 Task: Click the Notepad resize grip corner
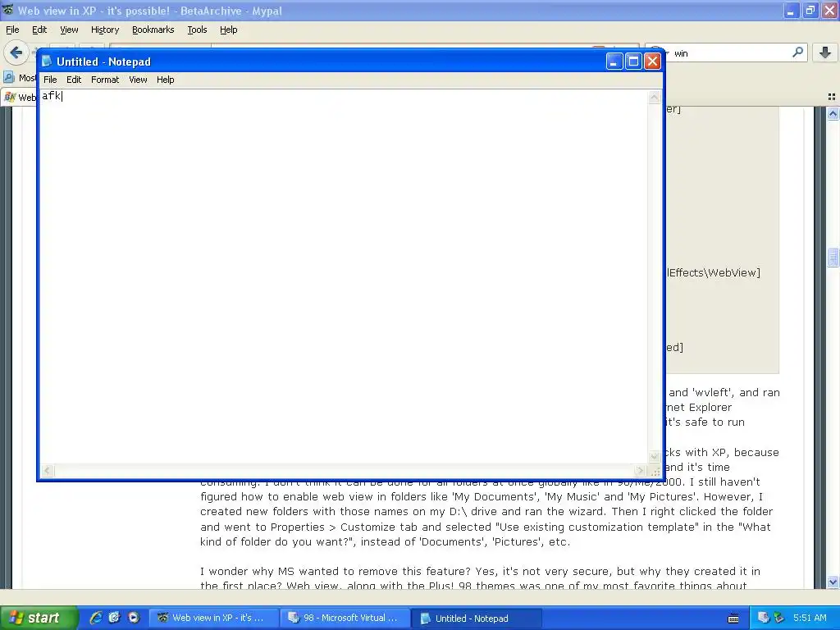coord(655,471)
